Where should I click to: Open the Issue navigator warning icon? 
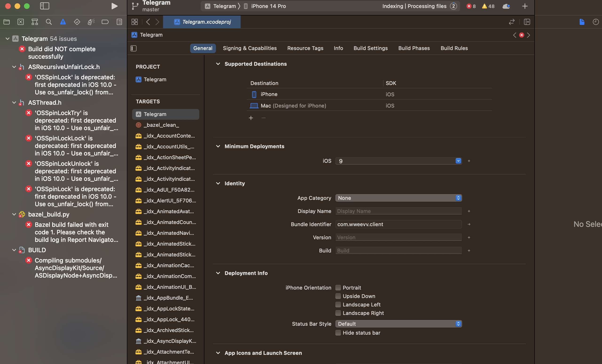coord(63,22)
